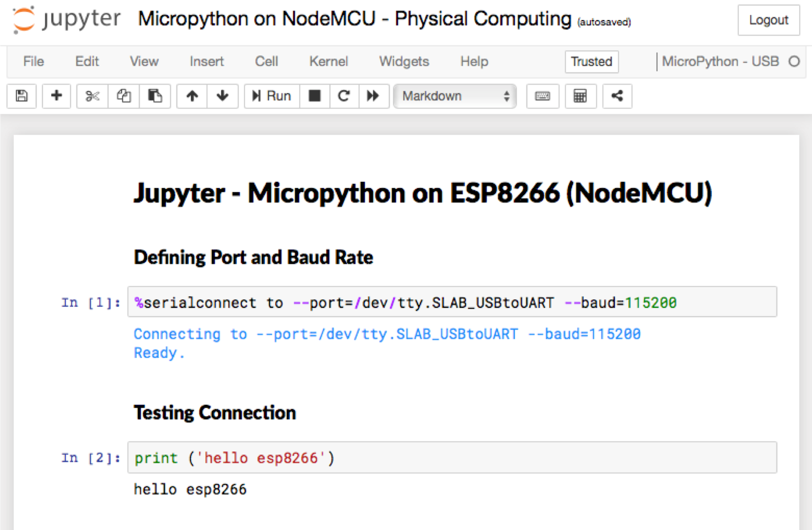
Task: Restart the kernel using refresh icon
Action: (x=344, y=96)
